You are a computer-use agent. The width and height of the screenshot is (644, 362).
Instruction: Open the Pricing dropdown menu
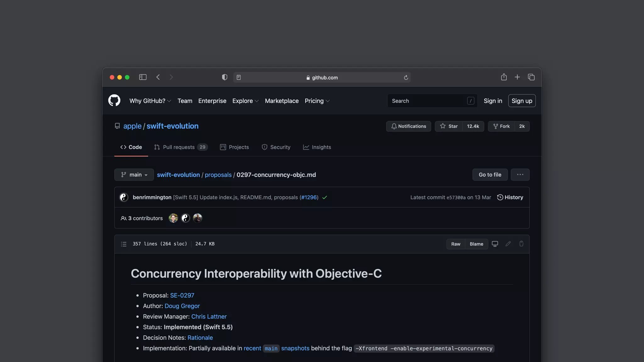pyautogui.click(x=317, y=101)
